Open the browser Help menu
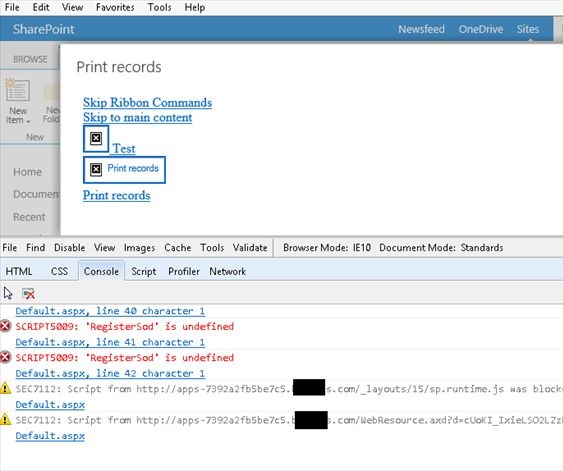The image size is (563, 471). click(x=195, y=7)
